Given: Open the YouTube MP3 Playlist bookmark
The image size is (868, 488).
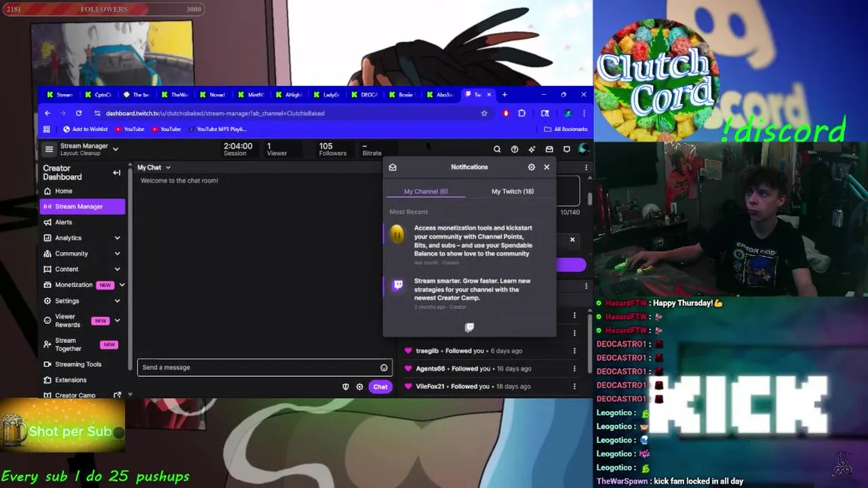Looking at the screenshot, I should pos(217,129).
